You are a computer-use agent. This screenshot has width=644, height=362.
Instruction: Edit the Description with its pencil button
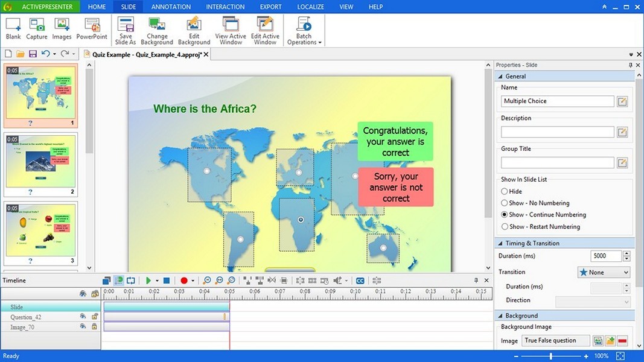tap(622, 132)
